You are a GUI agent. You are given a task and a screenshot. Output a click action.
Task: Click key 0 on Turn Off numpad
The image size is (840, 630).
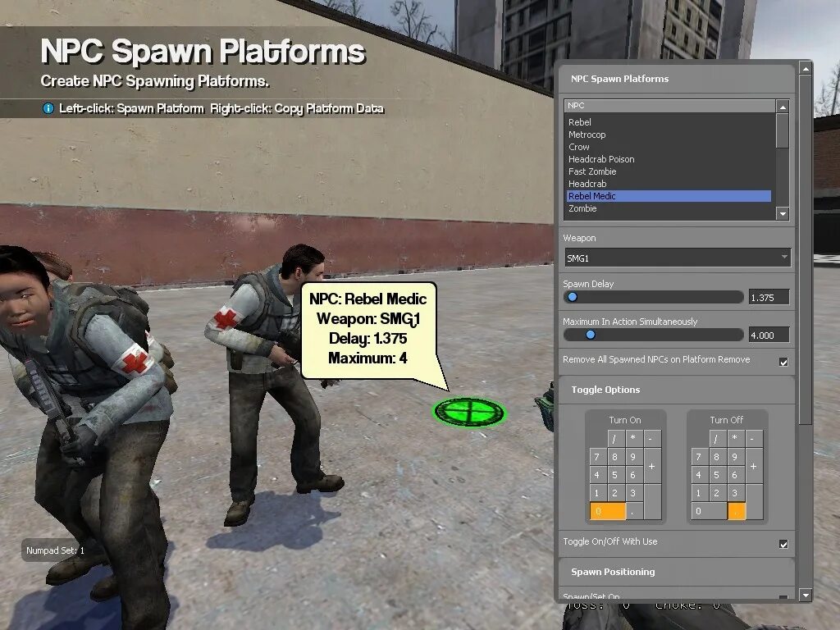coord(709,511)
